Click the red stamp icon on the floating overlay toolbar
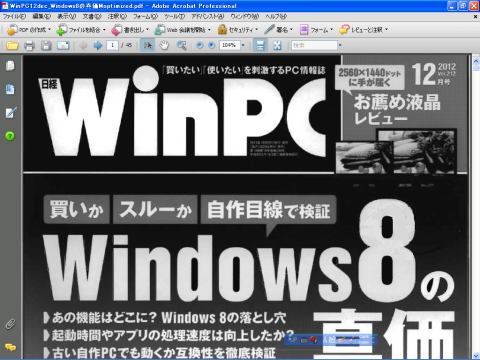Screen dimensions: 480x360 pos(313,340)
